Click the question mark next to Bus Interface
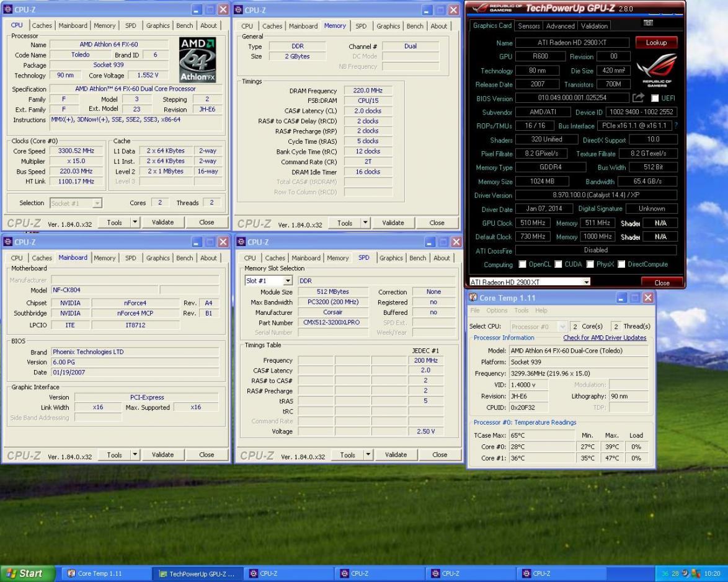Viewport: 728px width, 582px height. tap(675, 125)
